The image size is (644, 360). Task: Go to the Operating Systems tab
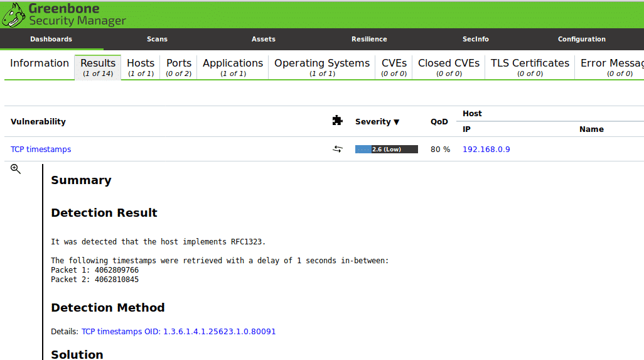click(x=322, y=67)
